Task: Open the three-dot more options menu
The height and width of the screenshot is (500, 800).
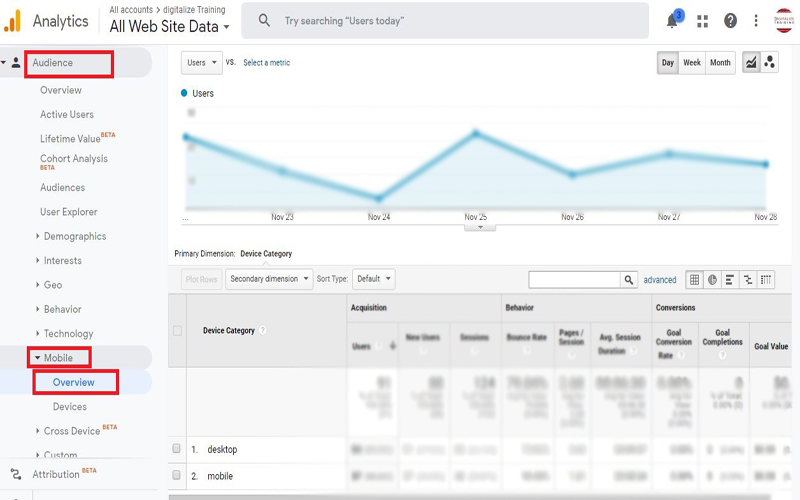Action: [x=756, y=21]
